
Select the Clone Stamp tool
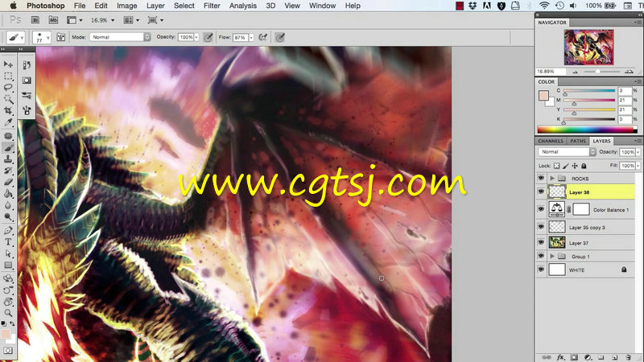(x=8, y=159)
